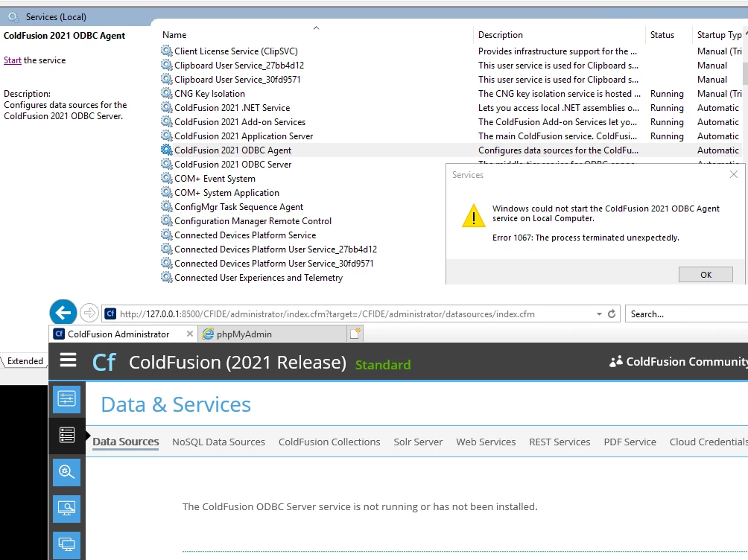Click the browser address bar URL
This screenshot has width=748, height=560.
tap(327, 314)
